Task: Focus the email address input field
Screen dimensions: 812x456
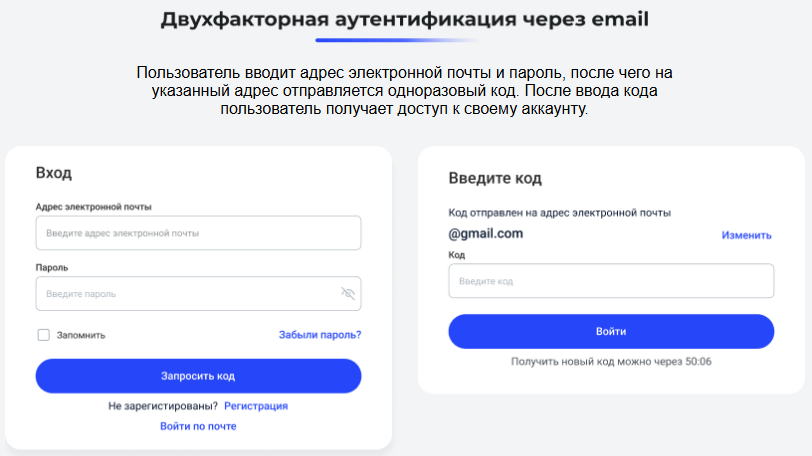Action: pyautogui.click(x=198, y=233)
